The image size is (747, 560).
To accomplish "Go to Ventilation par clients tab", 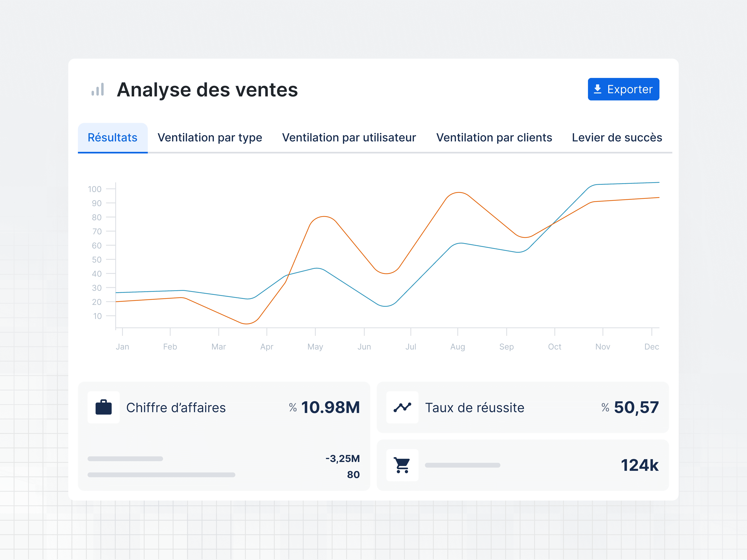I will tap(494, 138).
